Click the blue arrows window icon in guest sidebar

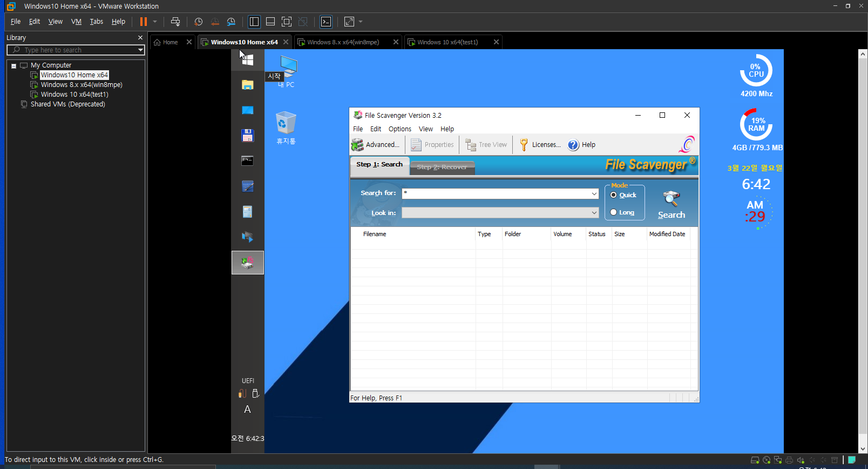pos(248,237)
